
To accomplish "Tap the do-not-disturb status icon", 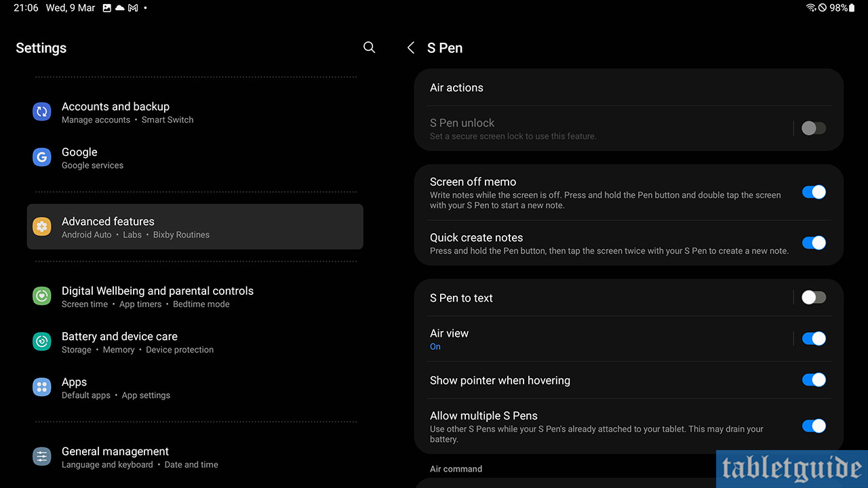I will click(x=823, y=8).
